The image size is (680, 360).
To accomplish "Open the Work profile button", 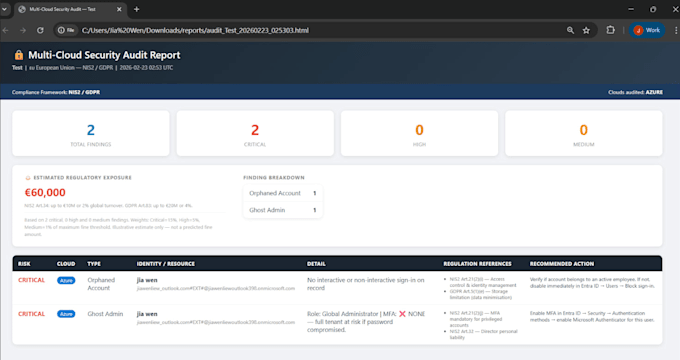I will click(647, 30).
